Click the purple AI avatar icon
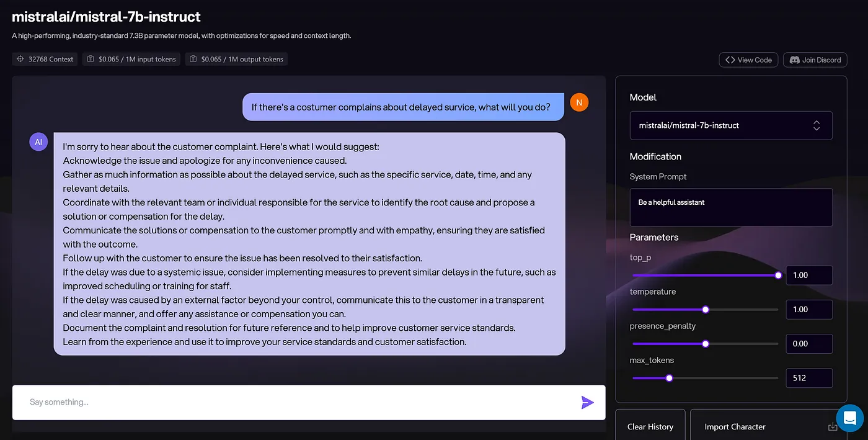 click(x=38, y=141)
